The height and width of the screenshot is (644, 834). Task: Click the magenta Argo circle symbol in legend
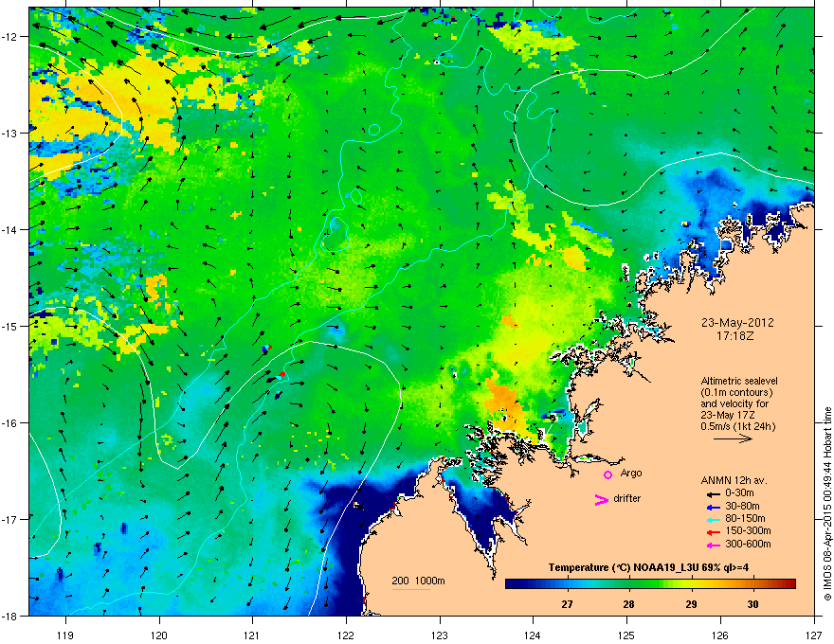[x=607, y=474]
